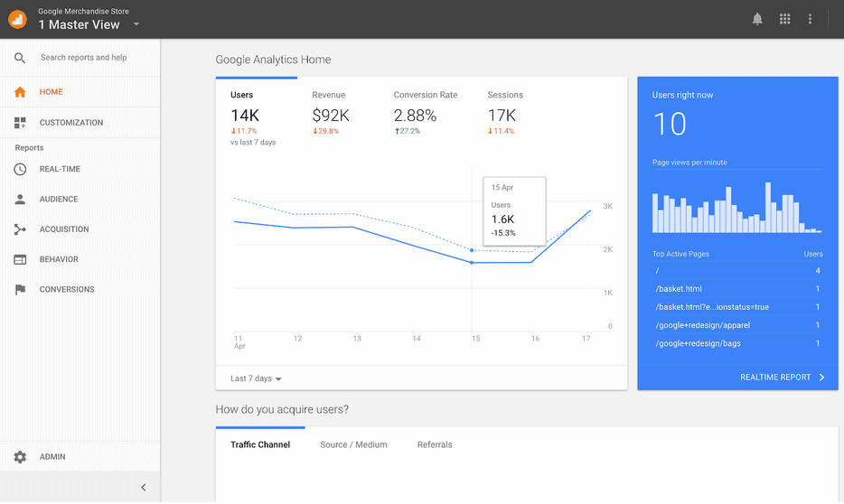Viewport: 844px width, 504px height.
Task: Open the Last 7 days dropdown
Action: pyautogui.click(x=257, y=378)
